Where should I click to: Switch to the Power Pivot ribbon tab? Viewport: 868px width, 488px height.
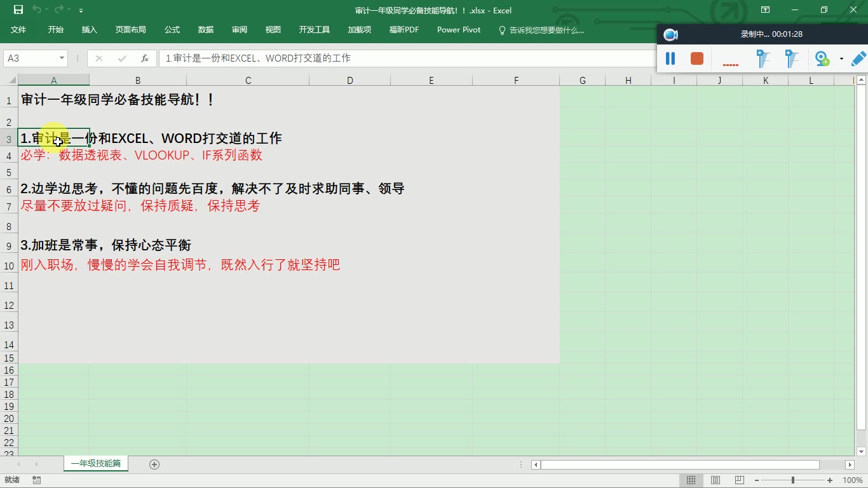[458, 29]
